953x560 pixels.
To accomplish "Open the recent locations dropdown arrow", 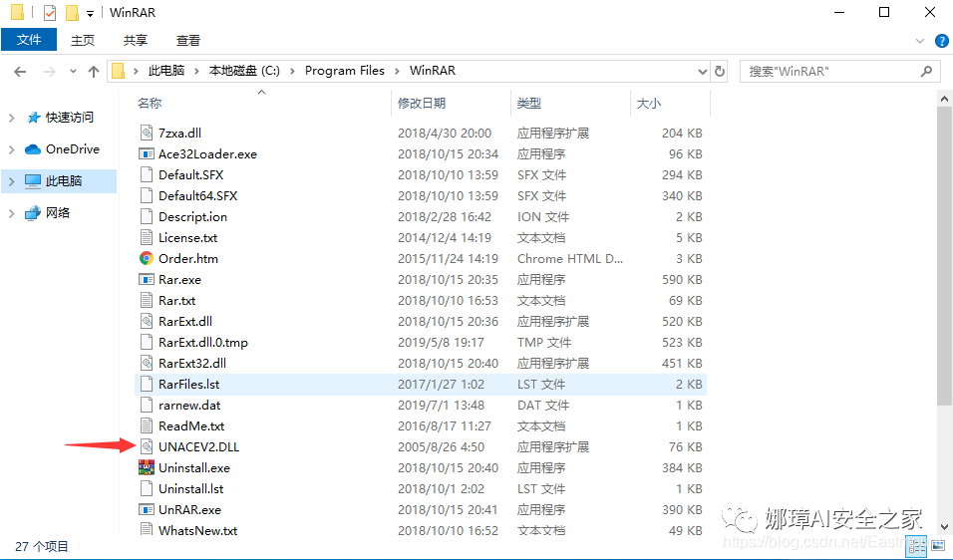I will pyautogui.click(x=73, y=72).
